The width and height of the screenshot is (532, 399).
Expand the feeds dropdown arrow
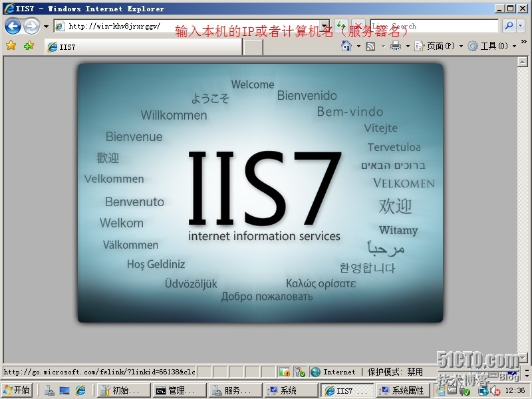[x=384, y=46]
